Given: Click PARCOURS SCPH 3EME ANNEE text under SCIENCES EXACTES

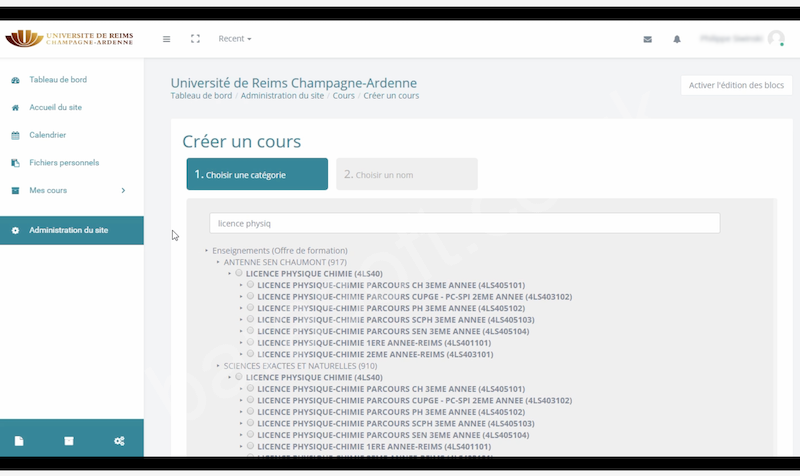Looking at the screenshot, I should (x=395, y=423).
